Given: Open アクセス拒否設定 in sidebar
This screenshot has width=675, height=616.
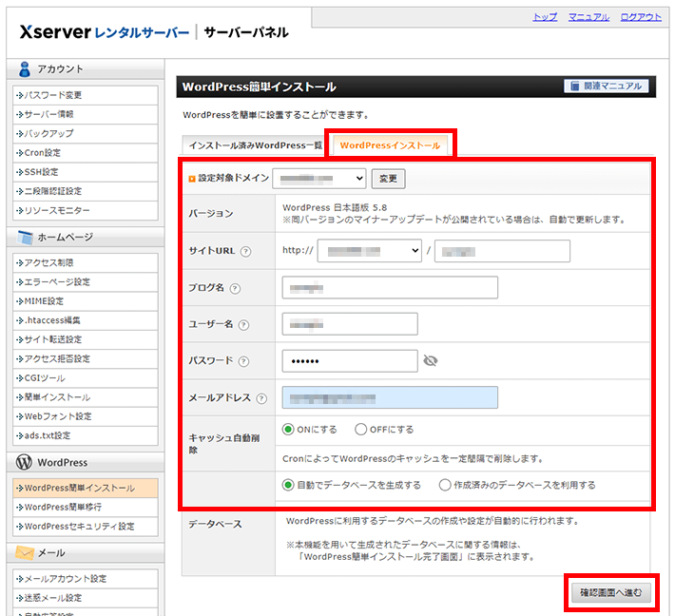Looking at the screenshot, I should coord(86,359).
